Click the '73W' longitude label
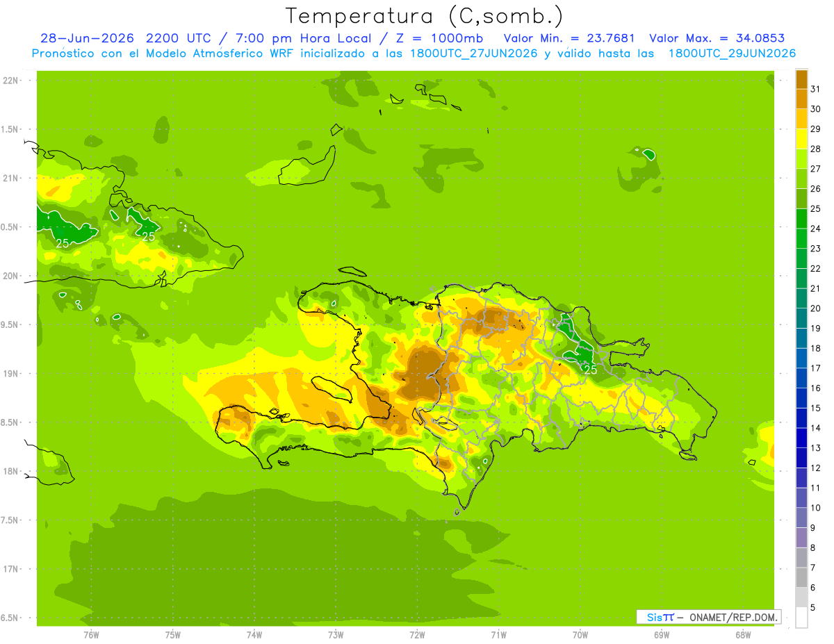 click(336, 634)
